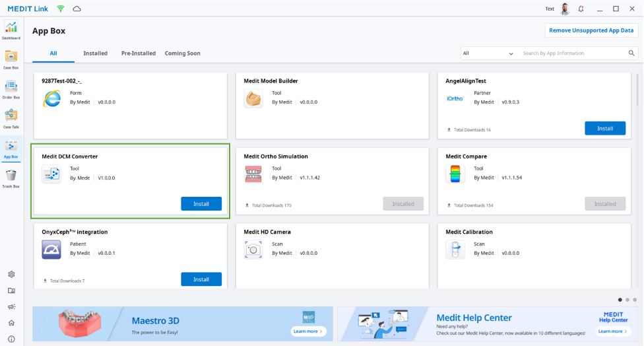Click the Maestro 3D banner image
Image resolution: width=644 pixels, height=346 pixels.
79,323
